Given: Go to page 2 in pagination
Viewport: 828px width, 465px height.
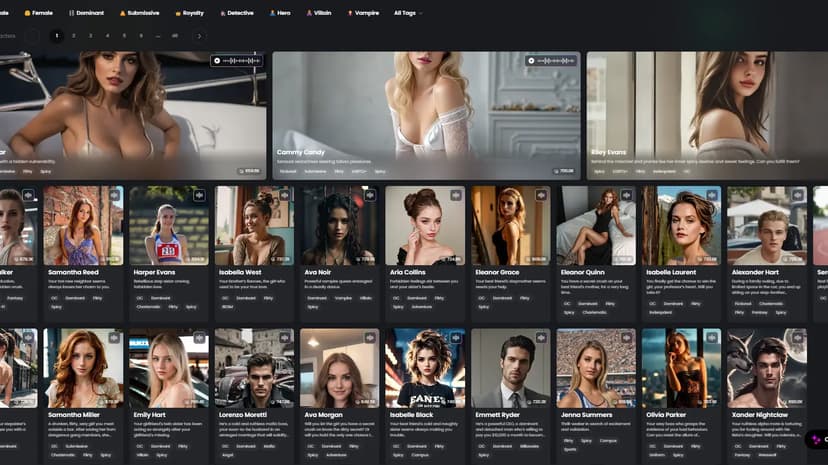Looking at the screenshot, I should [x=73, y=36].
